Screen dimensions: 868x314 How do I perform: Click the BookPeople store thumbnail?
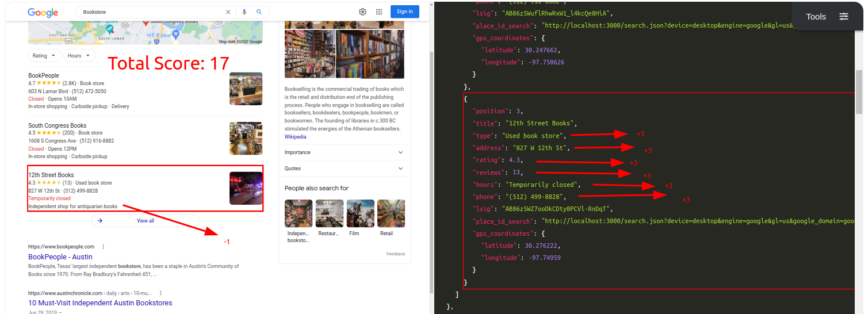point(246,89)
